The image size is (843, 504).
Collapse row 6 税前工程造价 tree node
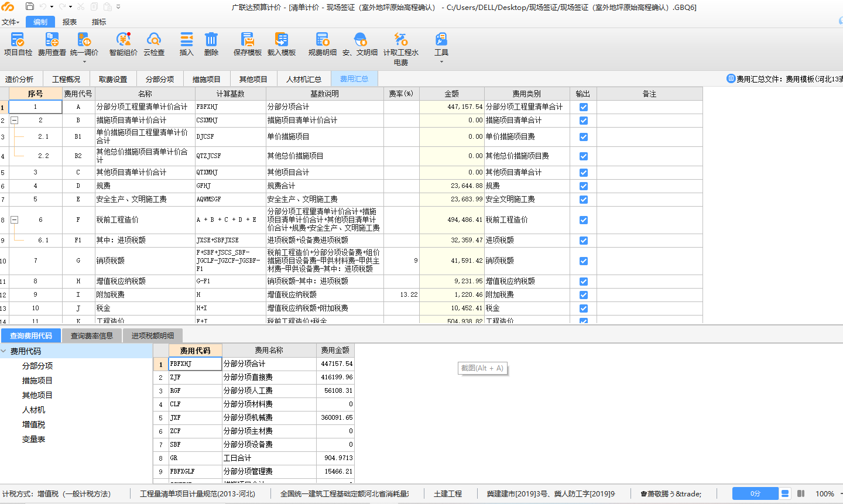tap(15, 220)
